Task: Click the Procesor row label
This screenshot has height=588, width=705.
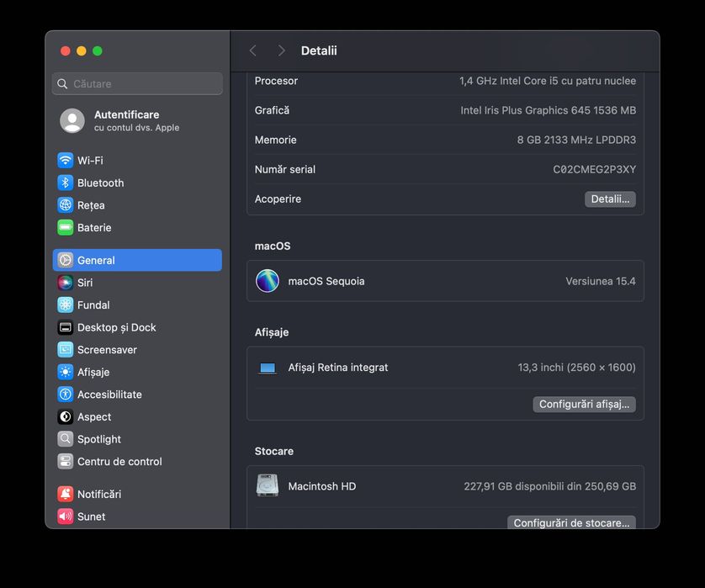Action: tap(276, 81)
